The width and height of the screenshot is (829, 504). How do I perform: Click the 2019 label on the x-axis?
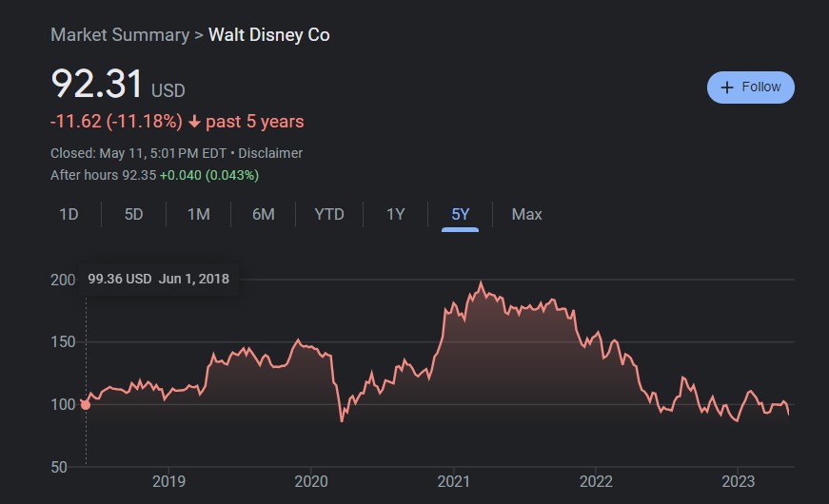(x=168, y=480)
